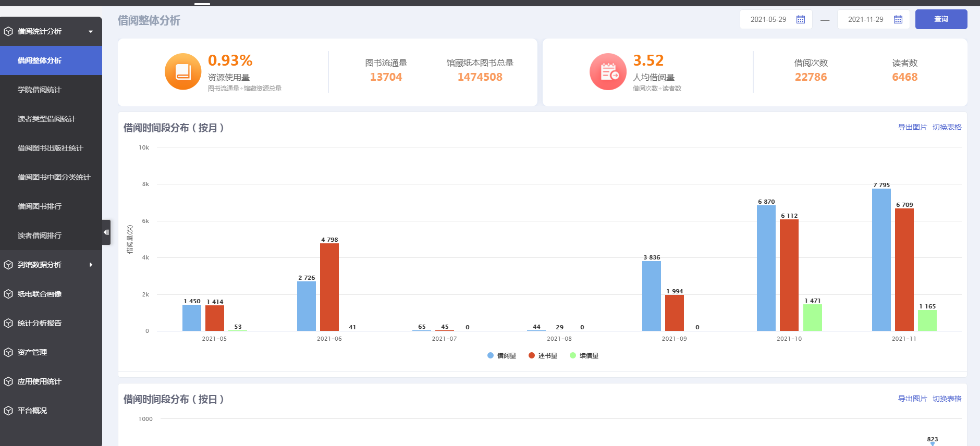This screenshot has width=980, height=446.
Task: Expand the 到馆数据分析 menu group
Action: pyautogui.click(x=91, y=265)
